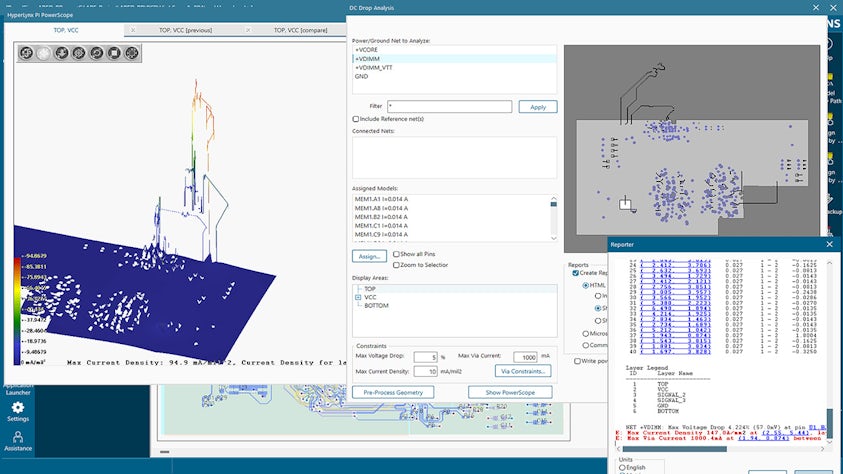Viewport: 843px width, 474px height.
Task: Select the +VDIMM_VTT net
Action: pos(454,68)
